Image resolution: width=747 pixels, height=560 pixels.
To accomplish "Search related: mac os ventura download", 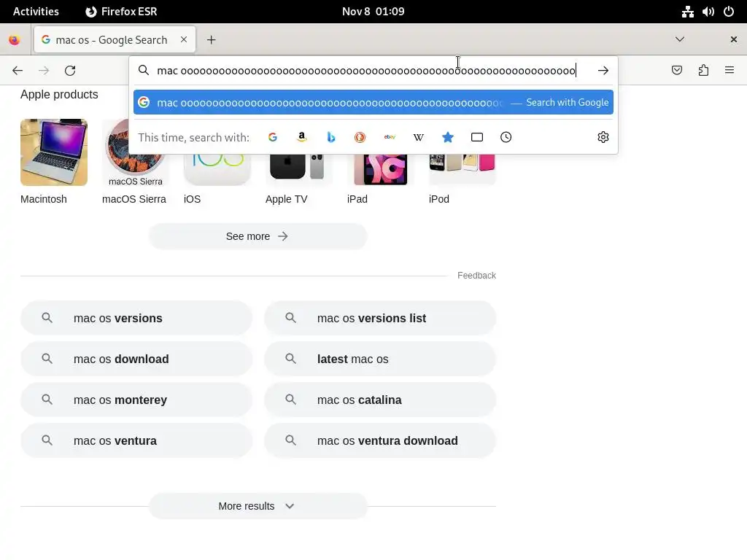I will [380, 441].
